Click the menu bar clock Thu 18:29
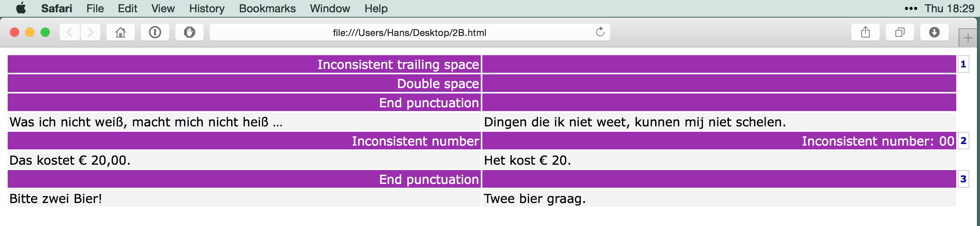 949,8
